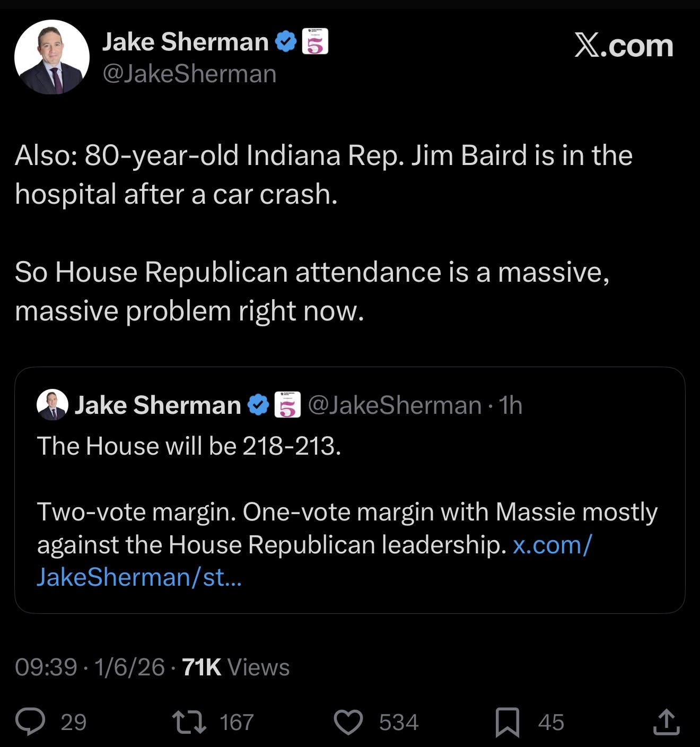Click the small avatar in the quoted tweet
Viewport: 700px width, 747px height.
tap(52, 405)
